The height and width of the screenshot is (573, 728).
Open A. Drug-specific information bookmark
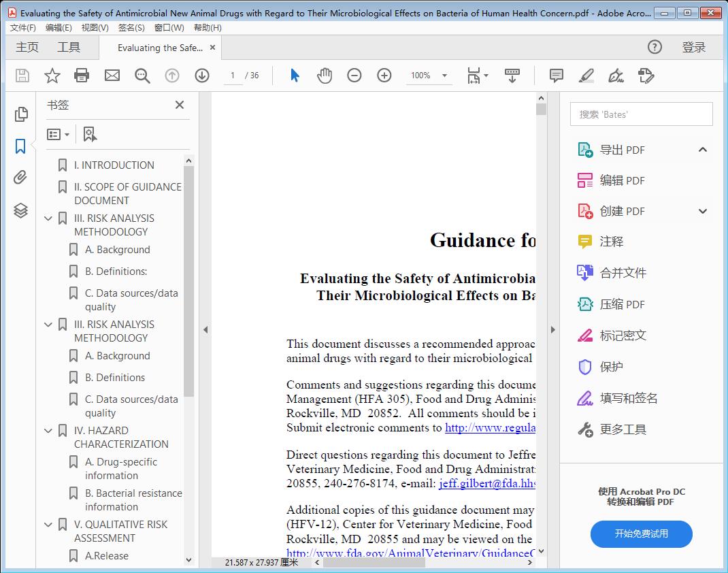121,469
